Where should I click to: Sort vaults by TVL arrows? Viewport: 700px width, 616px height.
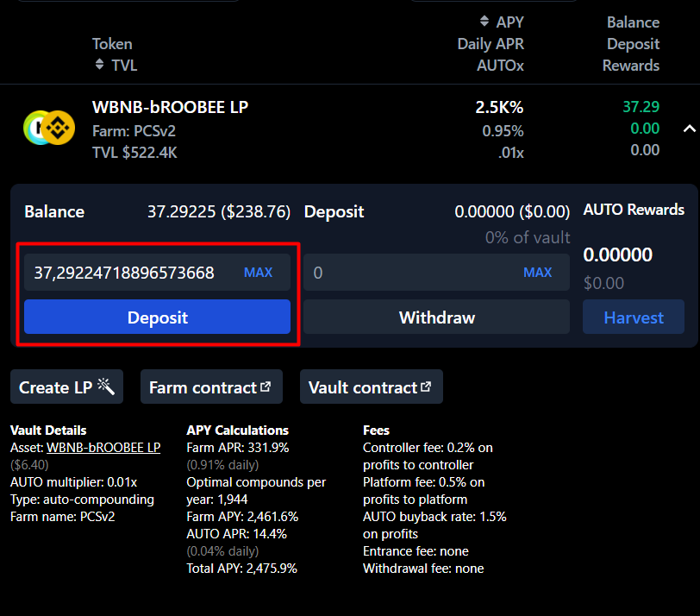pyautogui.click(x=99, y=65)
